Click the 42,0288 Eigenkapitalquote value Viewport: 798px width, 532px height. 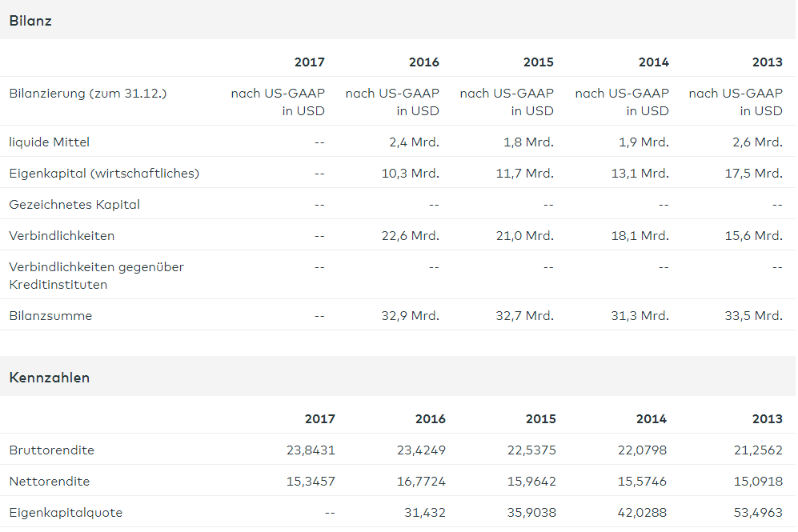[642, 512]
